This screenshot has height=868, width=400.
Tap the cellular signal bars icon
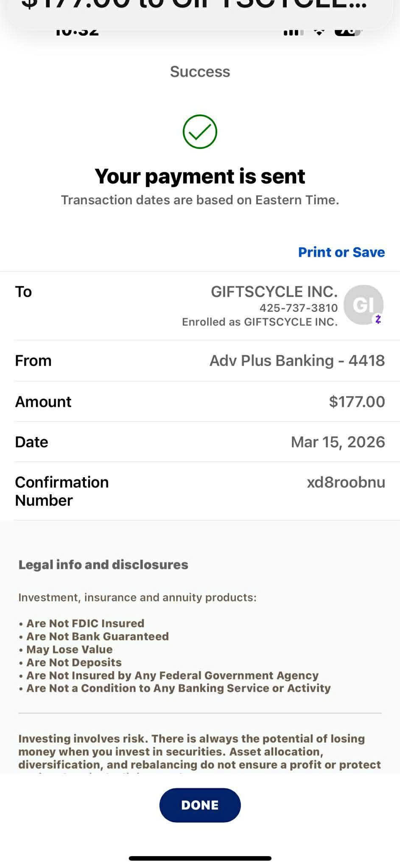(x=294, y=32)
